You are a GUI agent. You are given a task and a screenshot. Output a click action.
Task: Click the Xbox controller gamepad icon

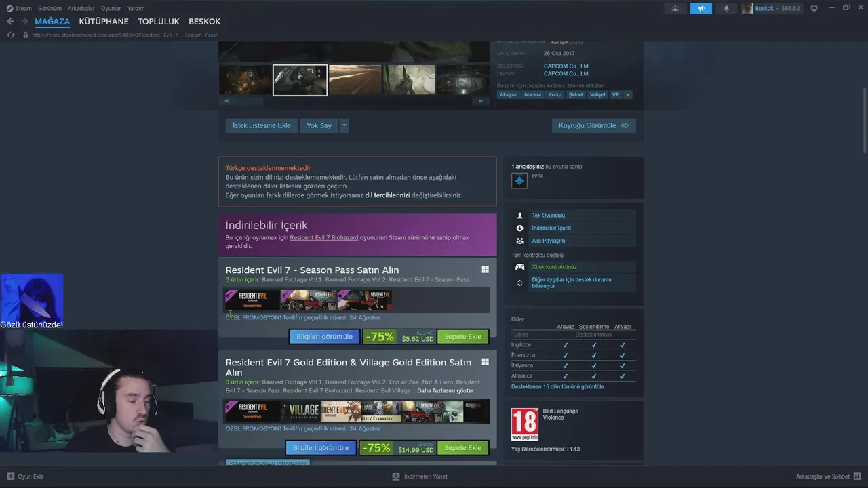[x=519, y=267]
